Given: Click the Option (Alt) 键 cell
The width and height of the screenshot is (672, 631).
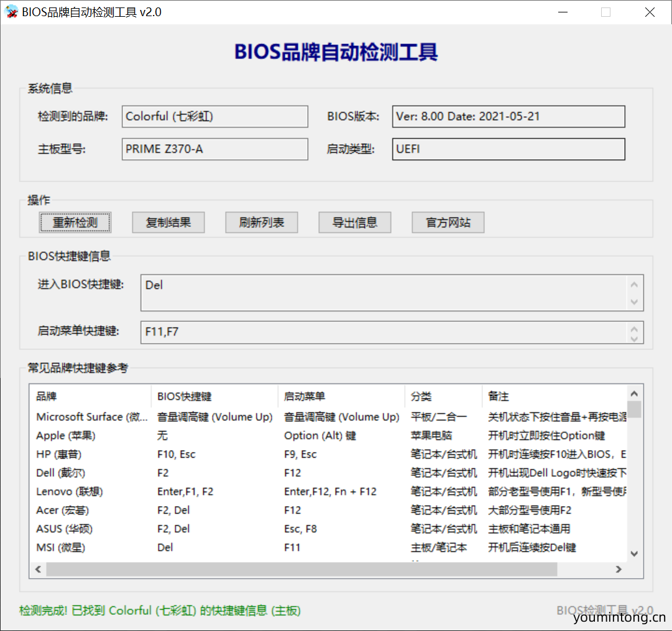Looking at the screenshot, I should point(320,436).
